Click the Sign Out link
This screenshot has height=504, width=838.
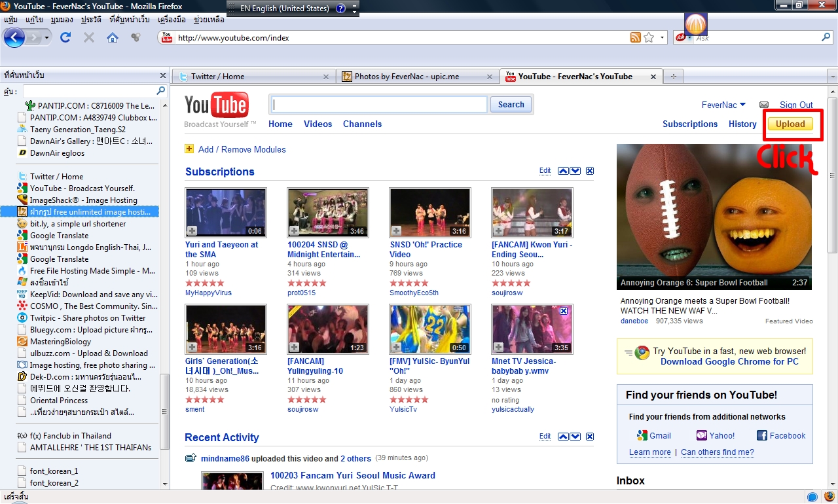[796, 105]
